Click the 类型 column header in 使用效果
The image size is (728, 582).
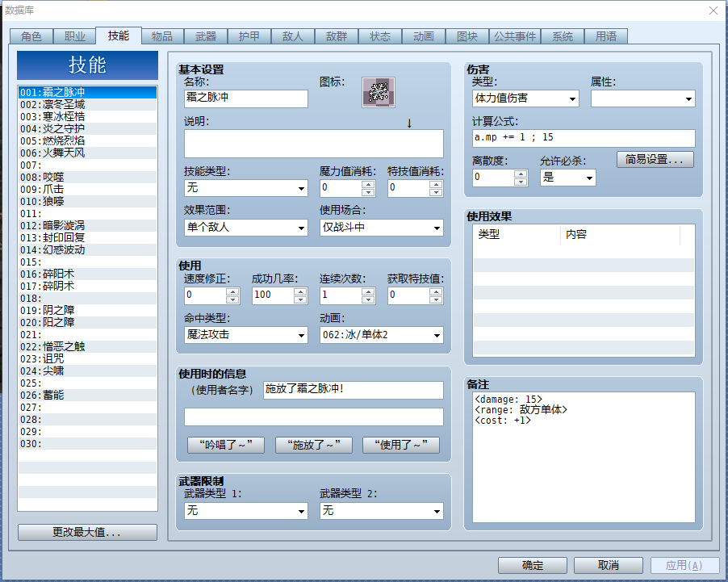pyautogui.click(x=517, y=235)
